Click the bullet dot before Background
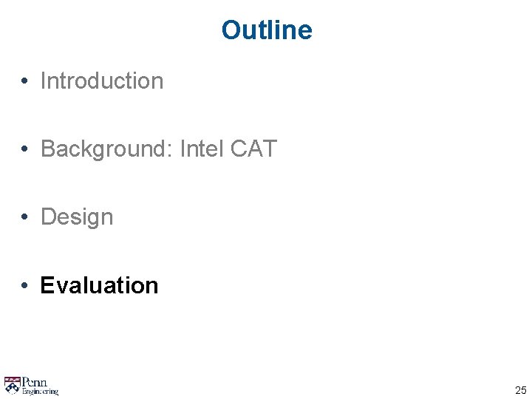The image size is (532, 399). pos(25,149)
